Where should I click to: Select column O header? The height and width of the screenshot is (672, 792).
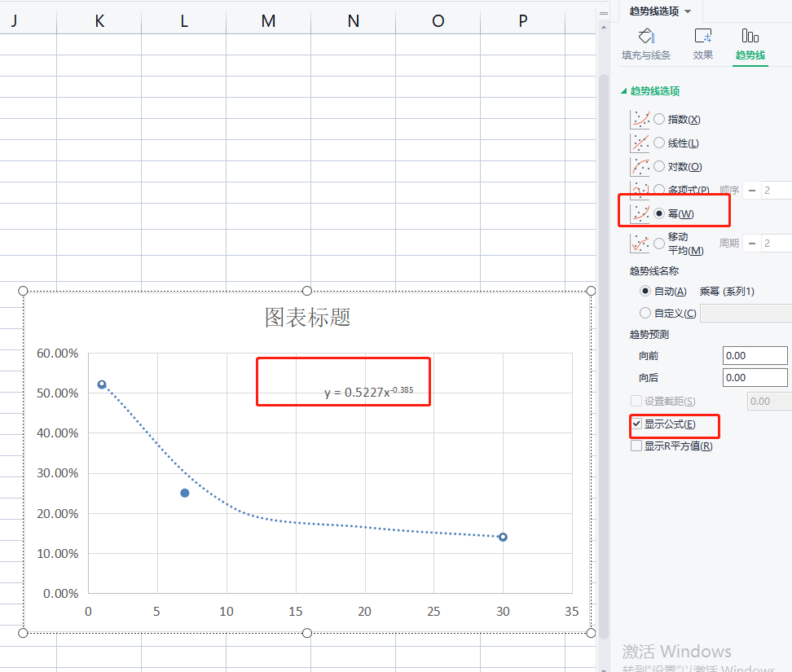click(x=438, y=21)
